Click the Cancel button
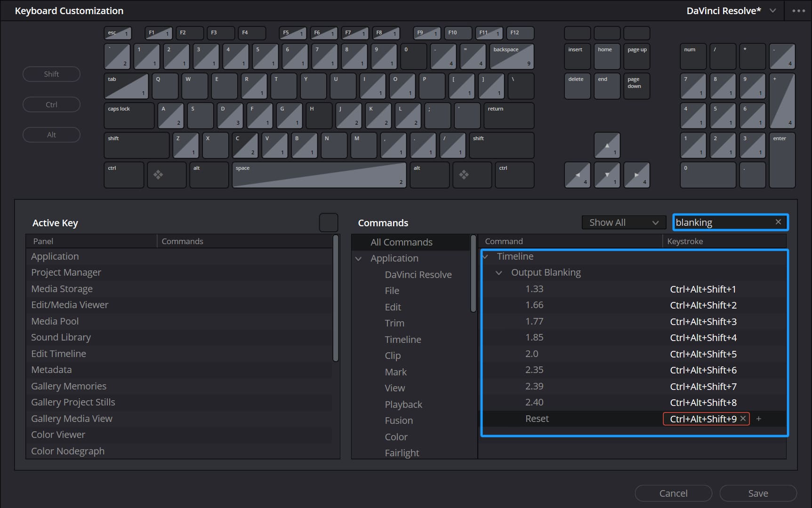 tap(673, 493)
